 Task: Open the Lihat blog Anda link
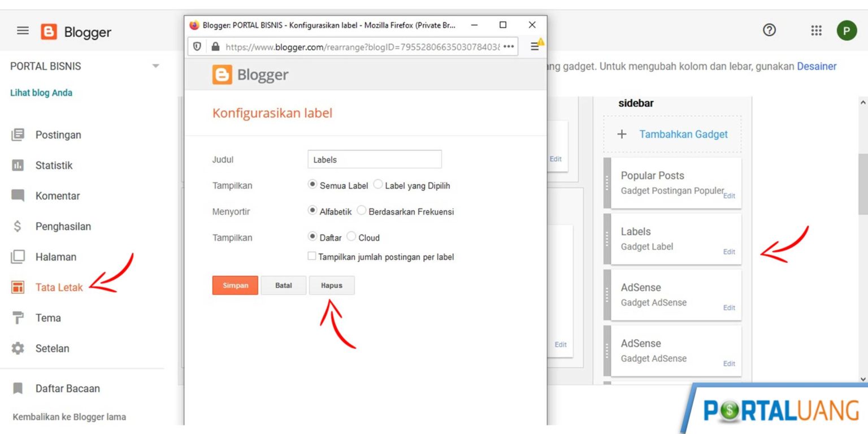click(x=41, y=93)
